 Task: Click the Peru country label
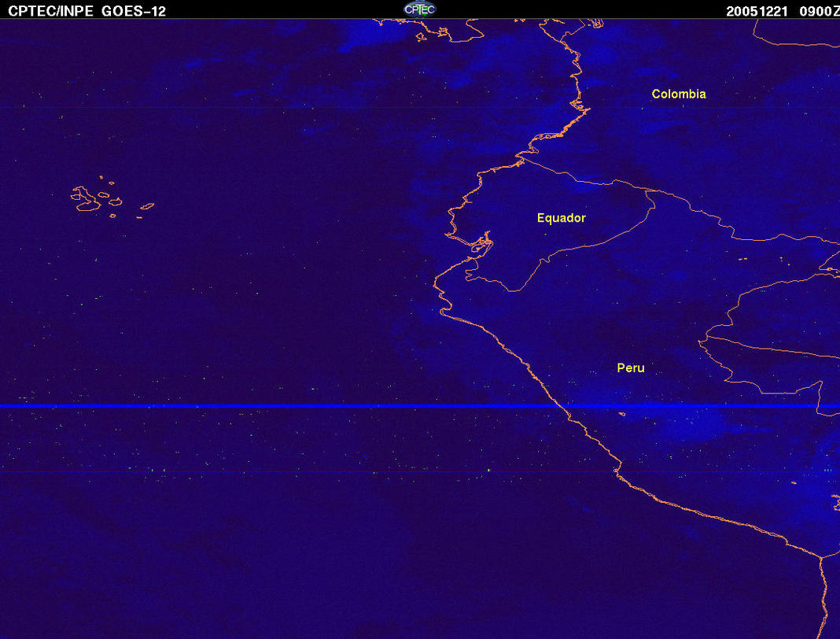[631, 368]
